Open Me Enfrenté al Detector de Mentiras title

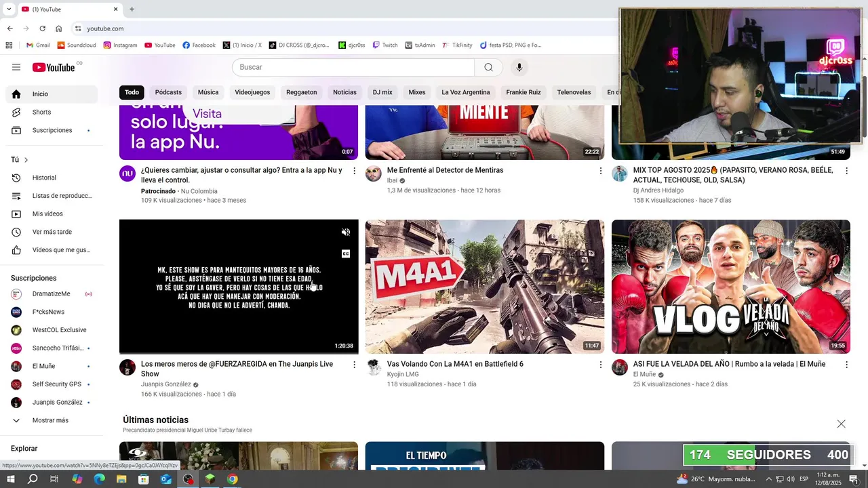point(445,170)
